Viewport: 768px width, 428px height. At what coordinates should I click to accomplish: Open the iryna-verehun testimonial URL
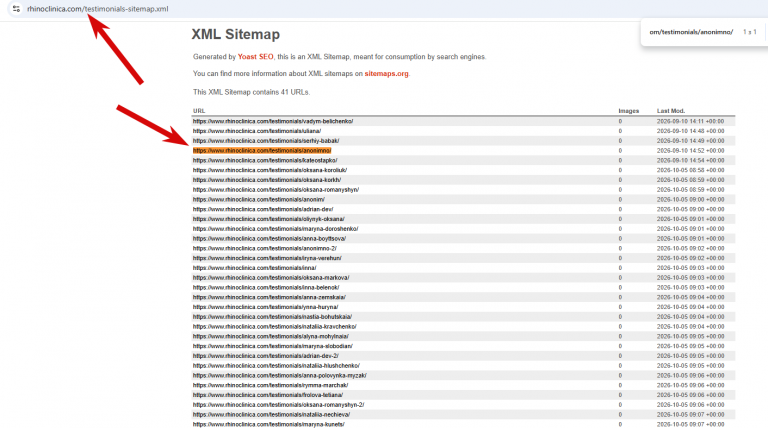pos(267,258)
